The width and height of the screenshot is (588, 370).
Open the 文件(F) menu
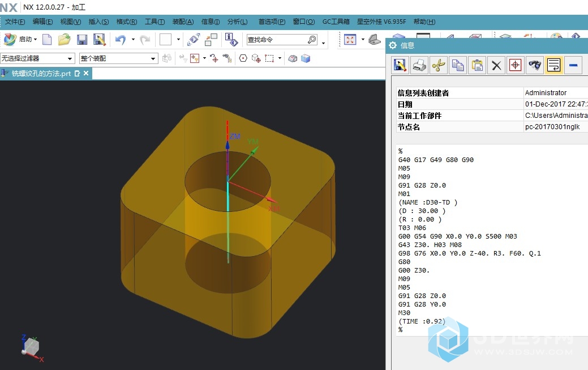[15, 22]
